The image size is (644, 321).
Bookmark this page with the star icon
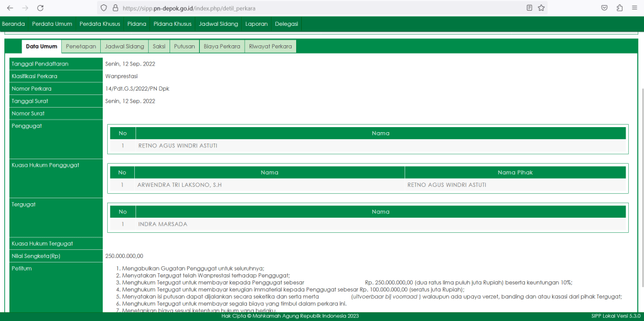coord(541,8)
